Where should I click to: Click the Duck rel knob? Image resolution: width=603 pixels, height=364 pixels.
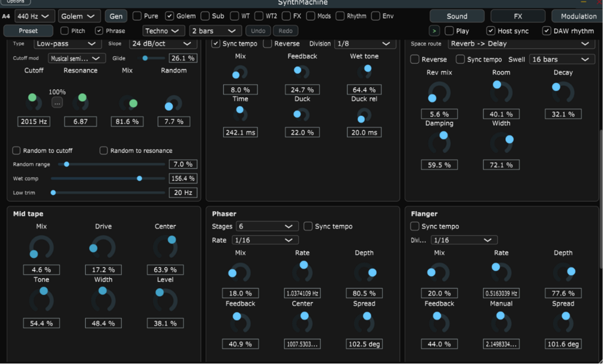(x=364, y=115)
